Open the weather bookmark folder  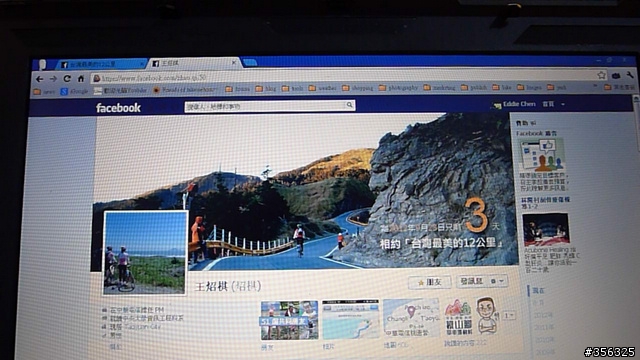322,88
